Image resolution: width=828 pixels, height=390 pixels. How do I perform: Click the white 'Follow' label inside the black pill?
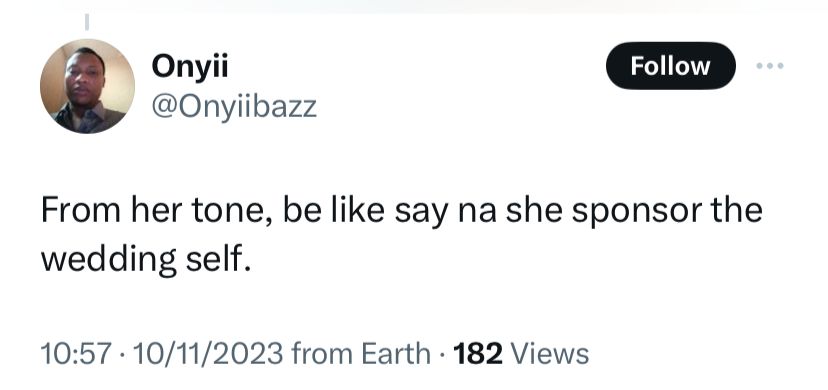(x=670, y=66)
